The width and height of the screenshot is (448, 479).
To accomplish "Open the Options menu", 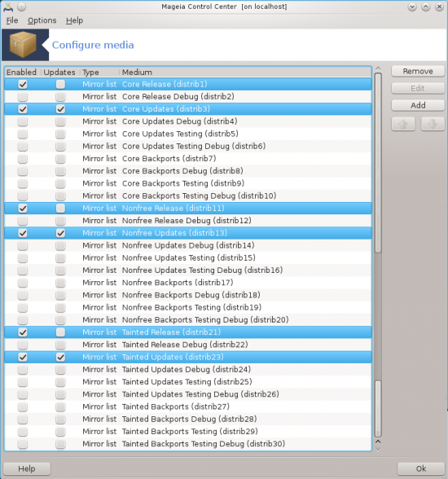I will (x=42, y=20).
